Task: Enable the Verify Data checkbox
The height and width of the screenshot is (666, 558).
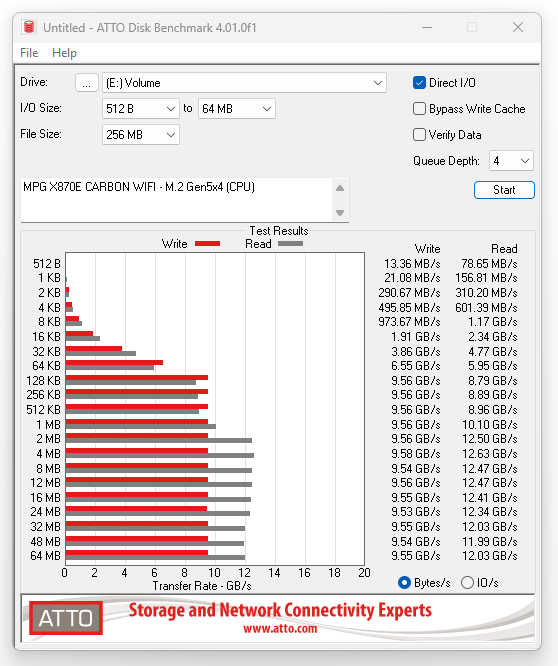Action: click(419, 135)
